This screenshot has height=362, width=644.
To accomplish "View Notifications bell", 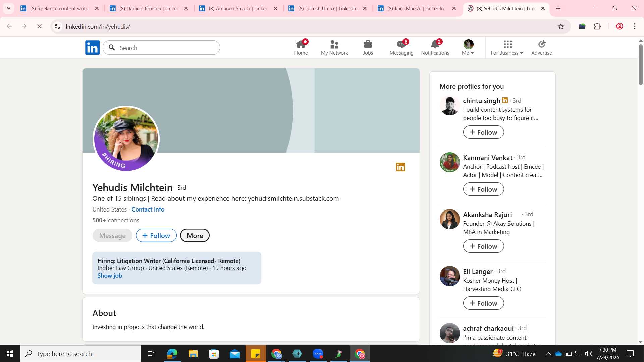I will [435, 48].
